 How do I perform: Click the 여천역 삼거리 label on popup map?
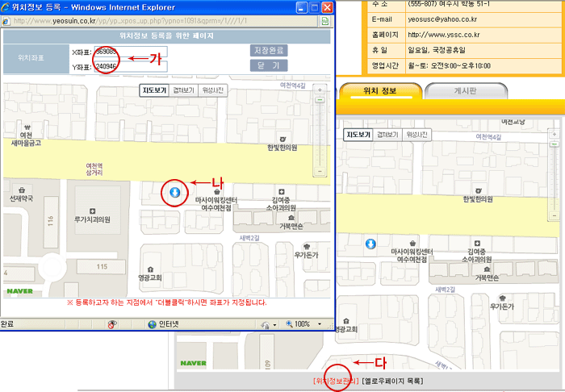click(x=94, y=169)
